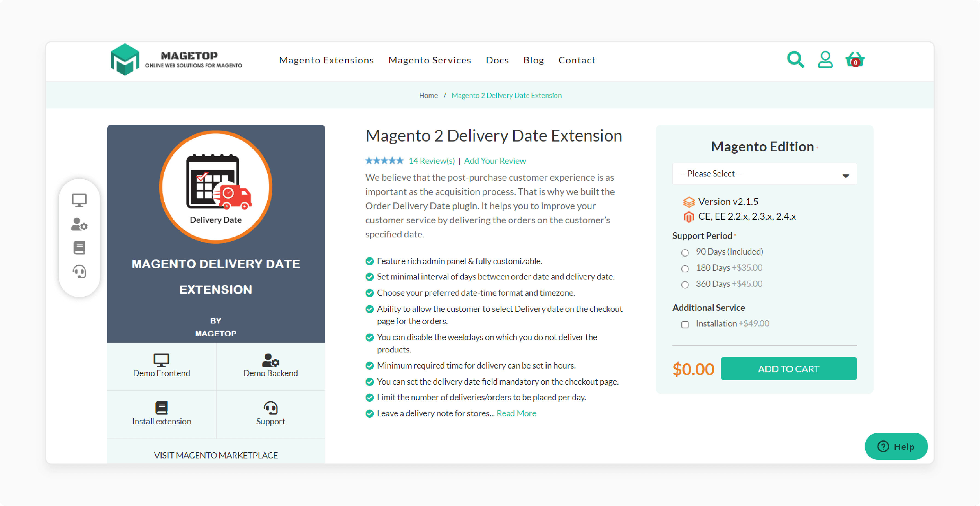The height and width of the screenshot is (506, 980).
Task: Click the Magento 2 Delivery Date Extension breadcrumb
Action: point(506,95)
